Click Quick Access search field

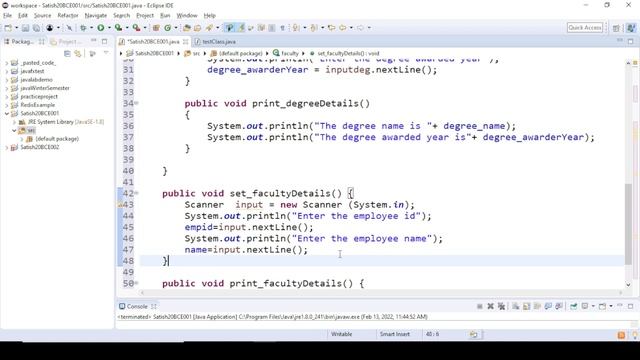coord(585,27)
